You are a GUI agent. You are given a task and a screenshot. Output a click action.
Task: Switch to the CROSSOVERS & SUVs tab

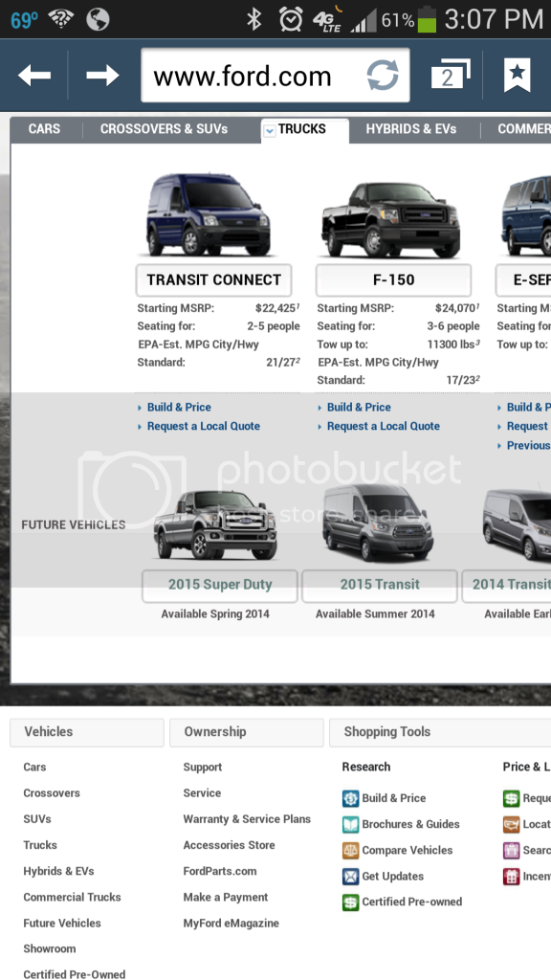tap(164, 129)
